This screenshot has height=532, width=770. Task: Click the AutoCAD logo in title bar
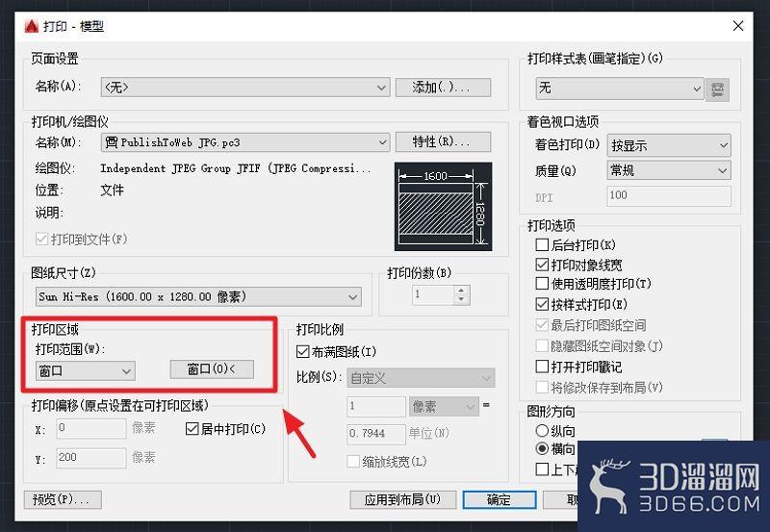tap(32, 26)
